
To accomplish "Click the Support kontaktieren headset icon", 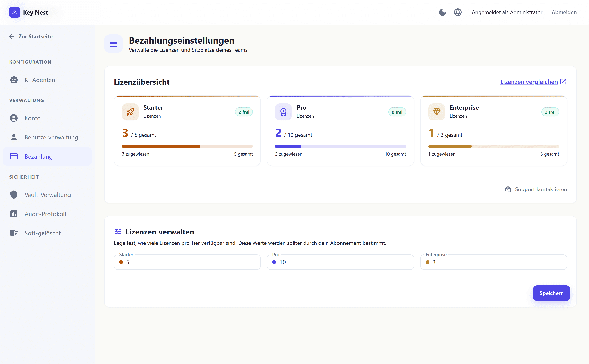I will (508, 189).
